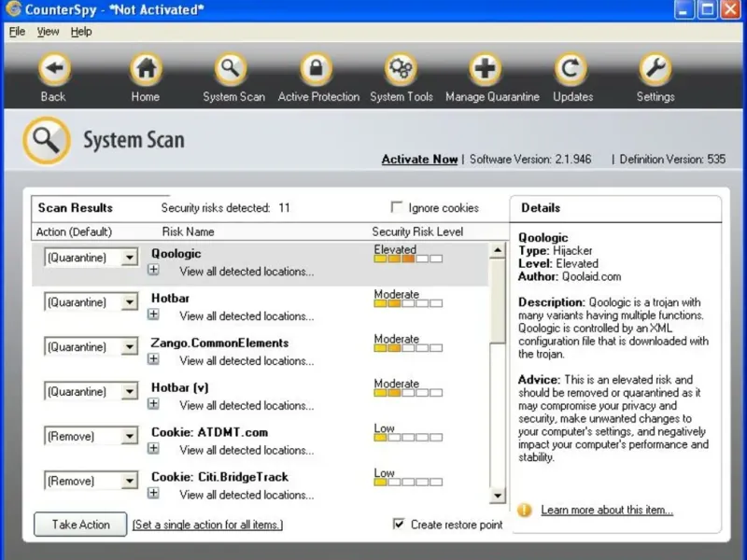Open the Help menu
The height and width of the screenshot is (560, 747).
coord(81,32)
